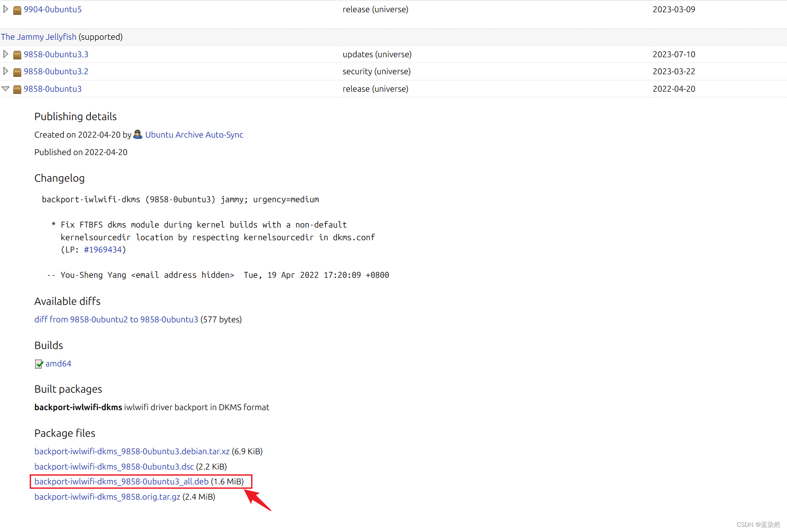Click the 'security (universe)' cell

(x=376, y=71)
